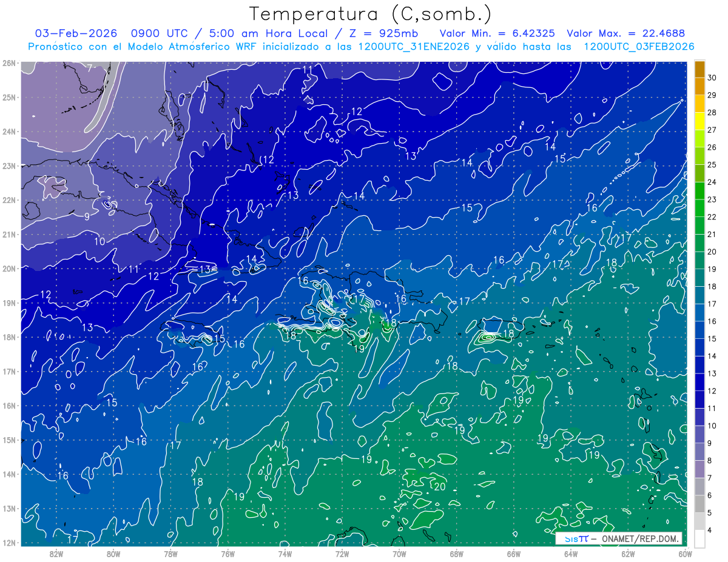Click the 'Temperatura (C,somb.)' chart title
This screenshot has width=728, height=562.
(x=371, y=13)
